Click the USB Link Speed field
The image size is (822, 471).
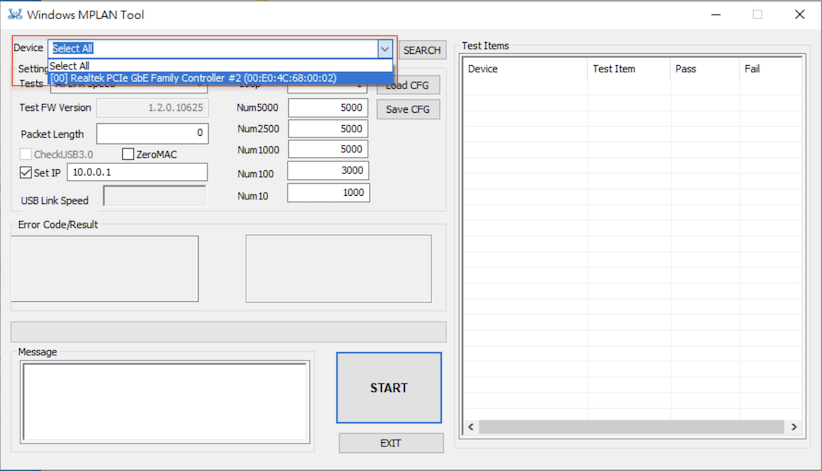[155, 196]
